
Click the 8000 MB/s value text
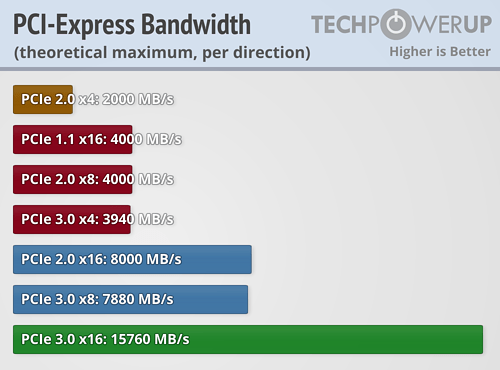pyautogui.click(x=146, y=259)
